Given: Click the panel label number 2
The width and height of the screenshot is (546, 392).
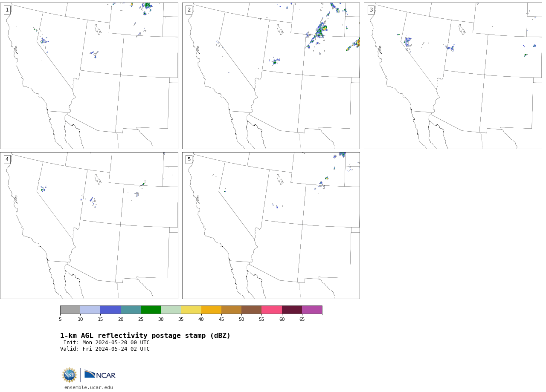Looking at the screenshot, I should click(189, 10).
